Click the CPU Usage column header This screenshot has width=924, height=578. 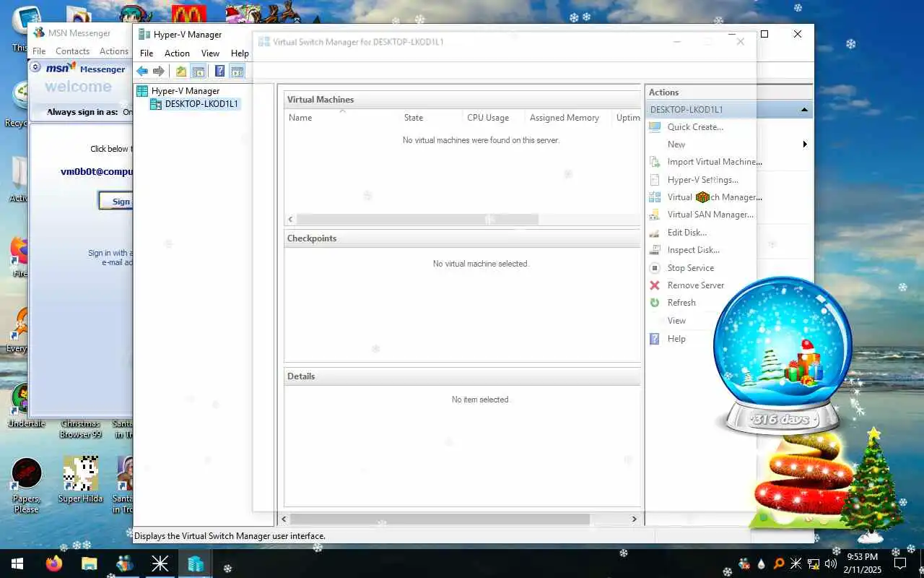click(x=494, y=118)
